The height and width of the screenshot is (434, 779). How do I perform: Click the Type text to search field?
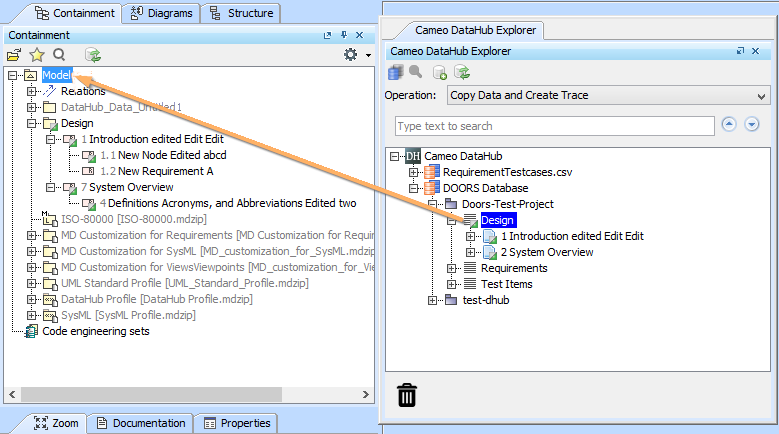click(x=555, y=126)
